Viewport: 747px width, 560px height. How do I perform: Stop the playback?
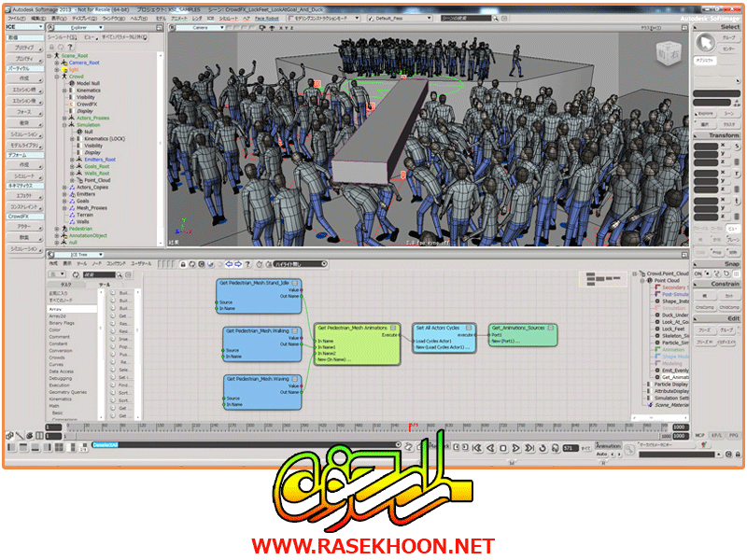[503, 448]
